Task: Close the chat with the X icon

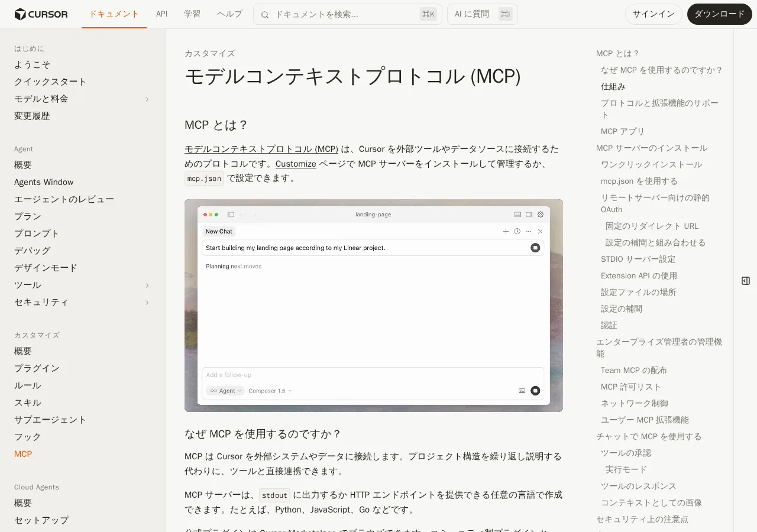Action: [540, 231]
